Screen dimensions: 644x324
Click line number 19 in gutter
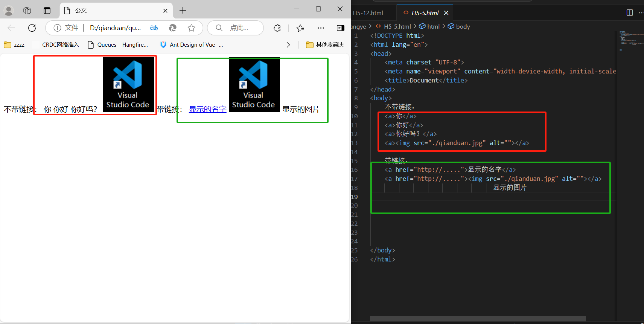(355, 197)
